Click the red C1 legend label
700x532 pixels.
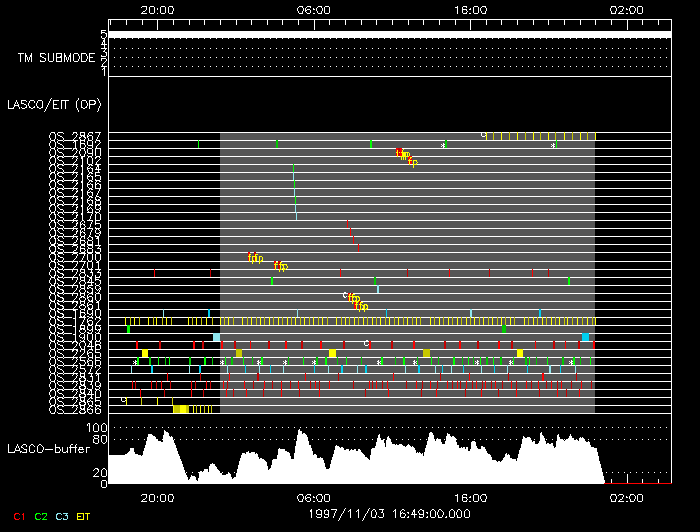19,516
